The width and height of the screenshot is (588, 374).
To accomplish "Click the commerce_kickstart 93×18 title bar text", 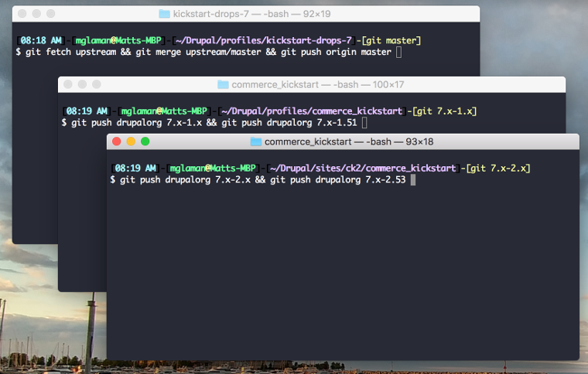I will 349,141.
